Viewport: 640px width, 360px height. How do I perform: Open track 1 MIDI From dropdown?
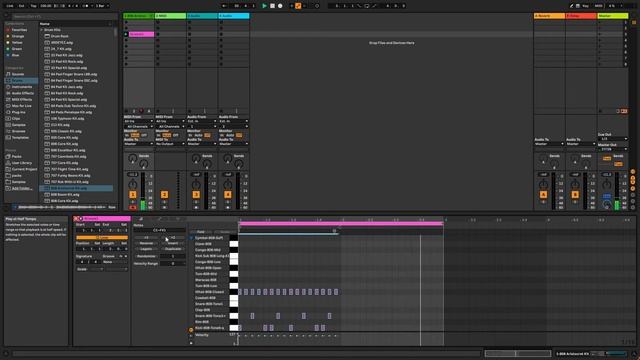139,121
